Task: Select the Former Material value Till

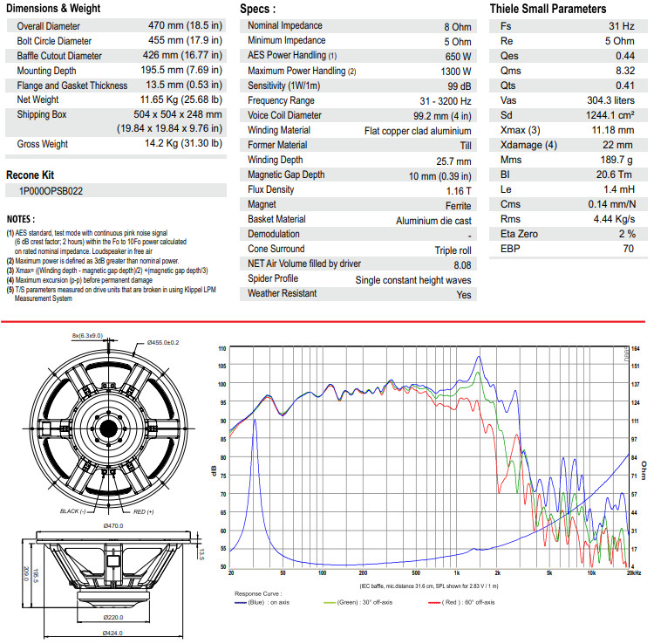Action: pyautogui.click(x=466, y=146)
